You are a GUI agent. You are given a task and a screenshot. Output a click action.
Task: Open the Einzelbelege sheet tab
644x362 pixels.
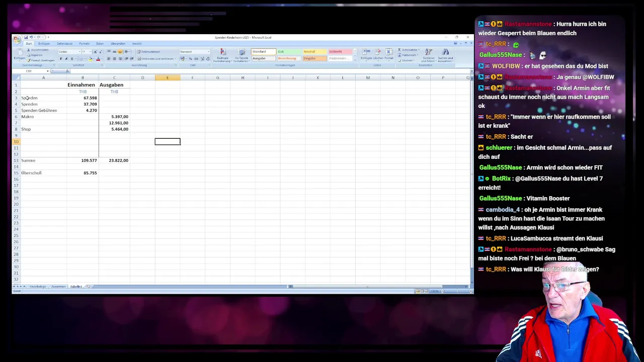coord(38,287)
